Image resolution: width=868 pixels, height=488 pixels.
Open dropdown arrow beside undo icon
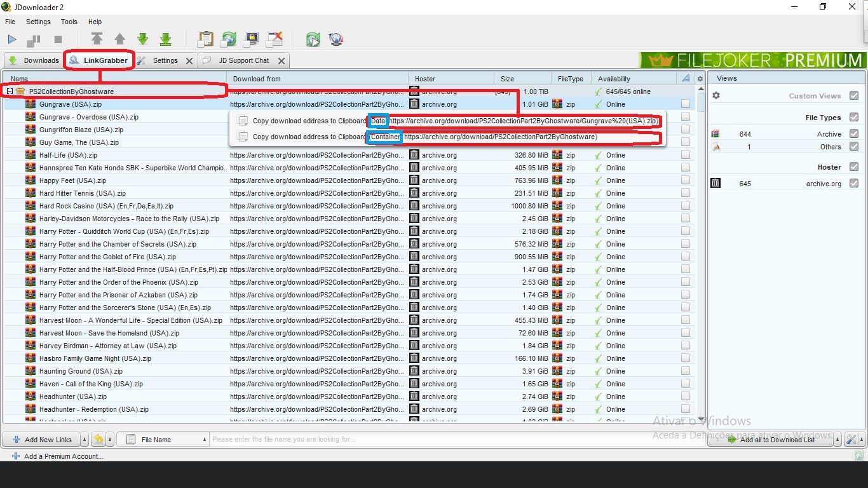tap(110, 440)
